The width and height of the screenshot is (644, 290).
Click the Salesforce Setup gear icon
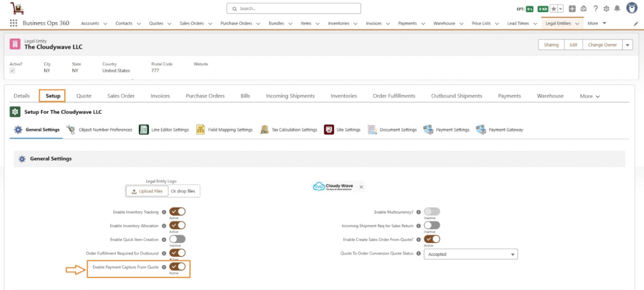pos(606,9)
